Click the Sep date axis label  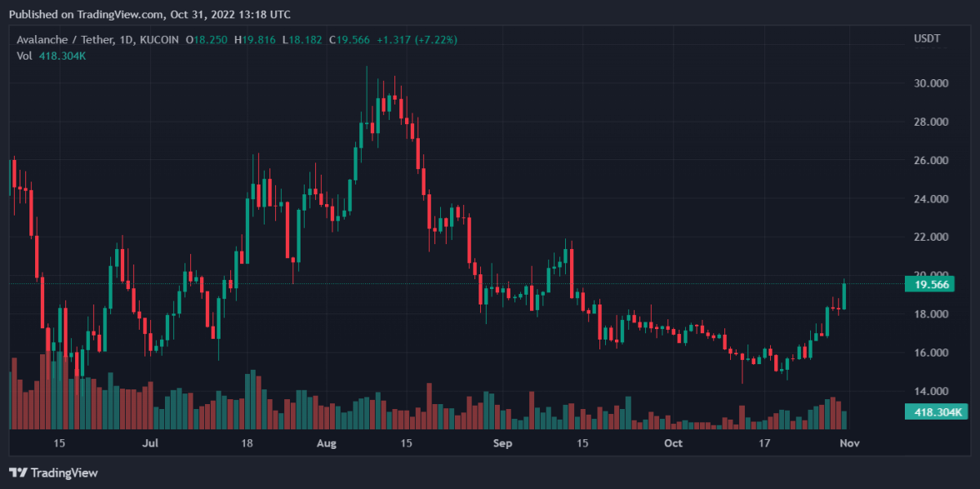503,443
